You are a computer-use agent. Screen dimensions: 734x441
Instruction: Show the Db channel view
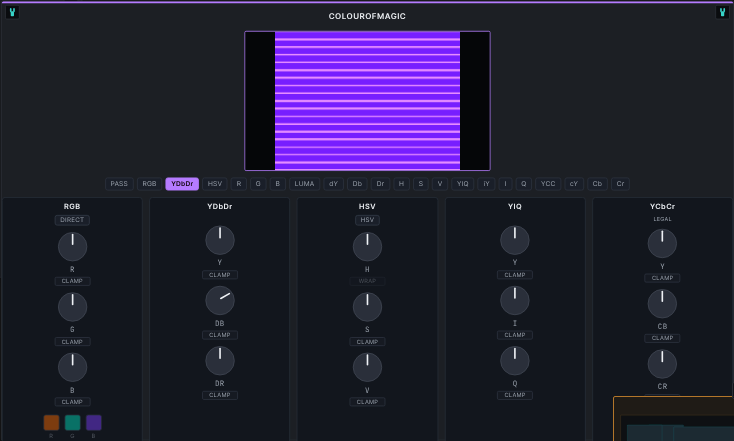pyautogui.click(x=357, y=184)
